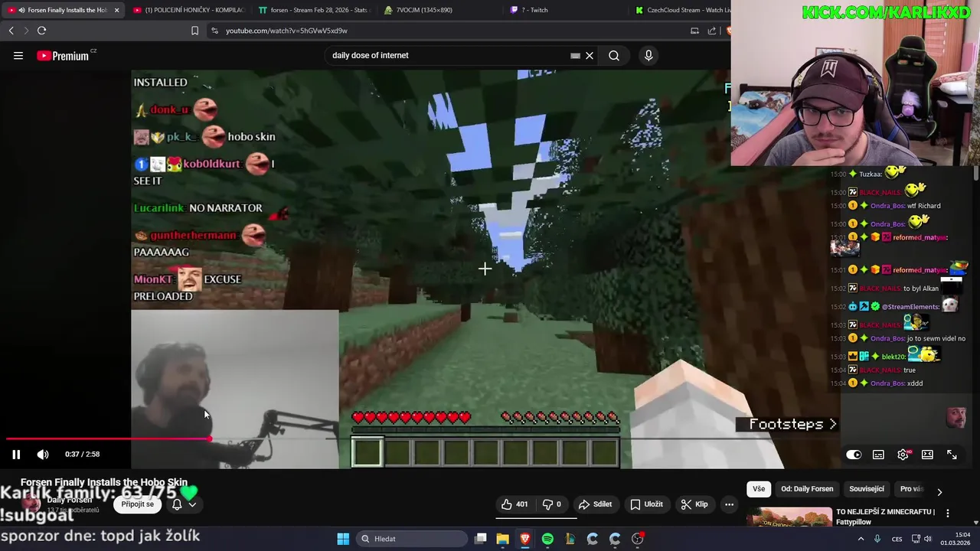Open more actions three-dot menu
Image resolution: width=980 pixels, height=551 pixels.
(729, 504)
